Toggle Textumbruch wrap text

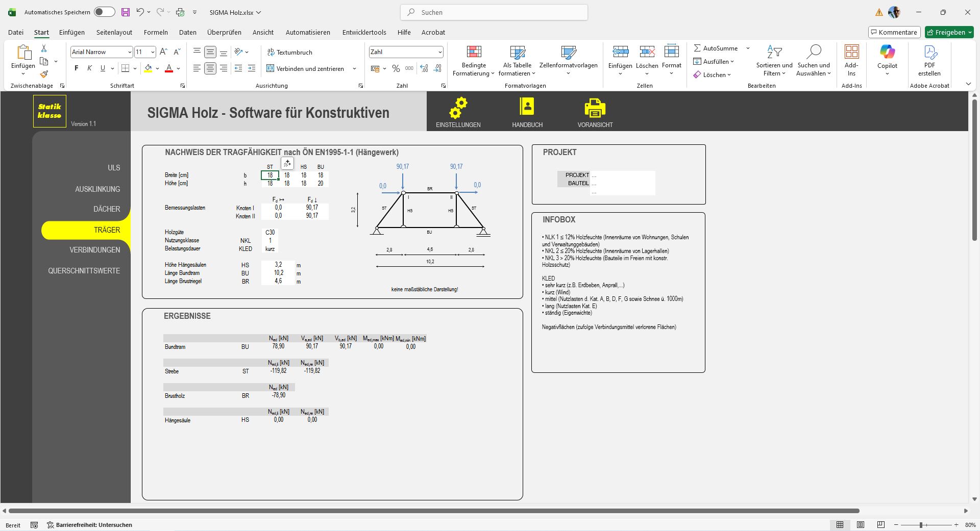pos(289,52)
